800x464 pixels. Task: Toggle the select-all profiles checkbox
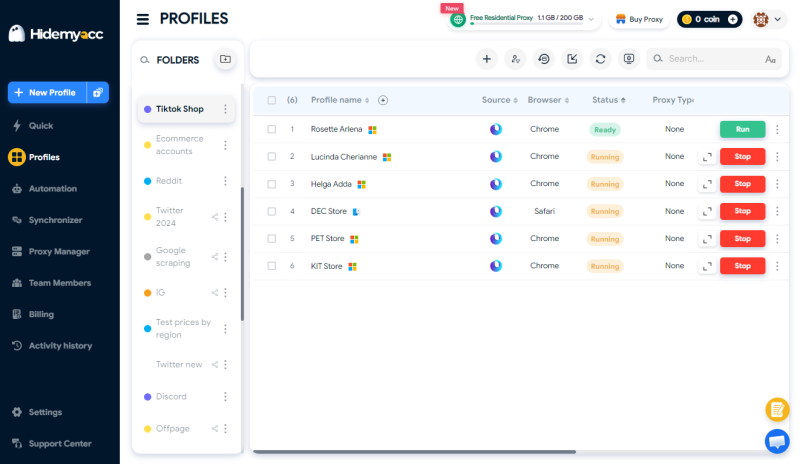[x=271, y=100]
